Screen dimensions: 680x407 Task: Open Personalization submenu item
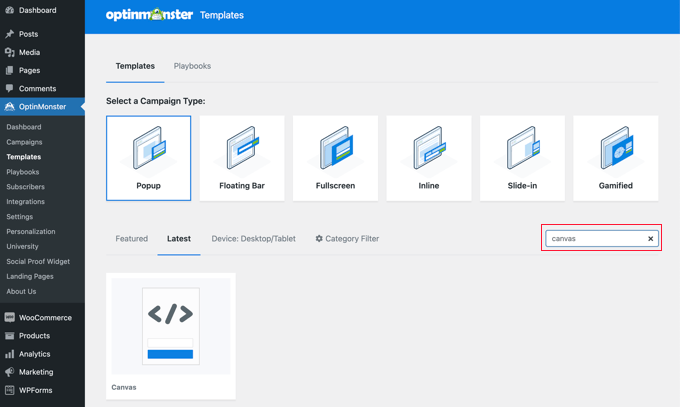(x=31, y=231)
